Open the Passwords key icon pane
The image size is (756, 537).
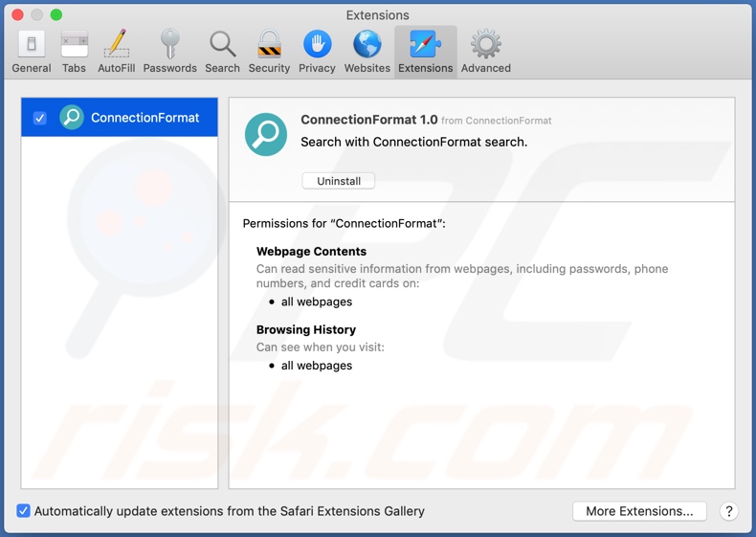(169, 52)
